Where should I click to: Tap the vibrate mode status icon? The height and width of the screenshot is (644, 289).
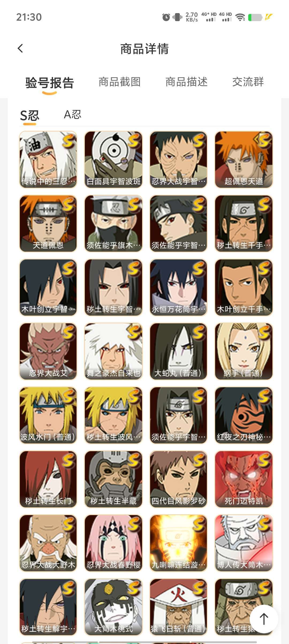[177, 17]
